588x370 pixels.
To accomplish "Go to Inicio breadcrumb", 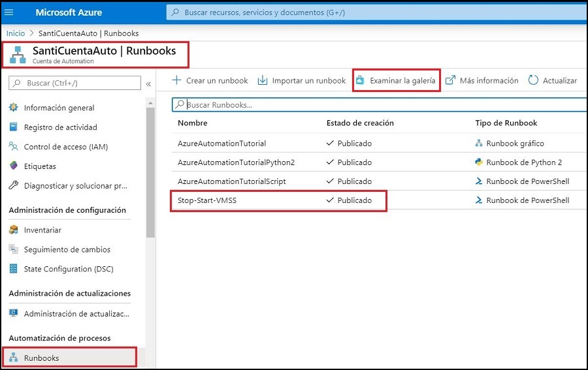I will [x=16, y=33].
